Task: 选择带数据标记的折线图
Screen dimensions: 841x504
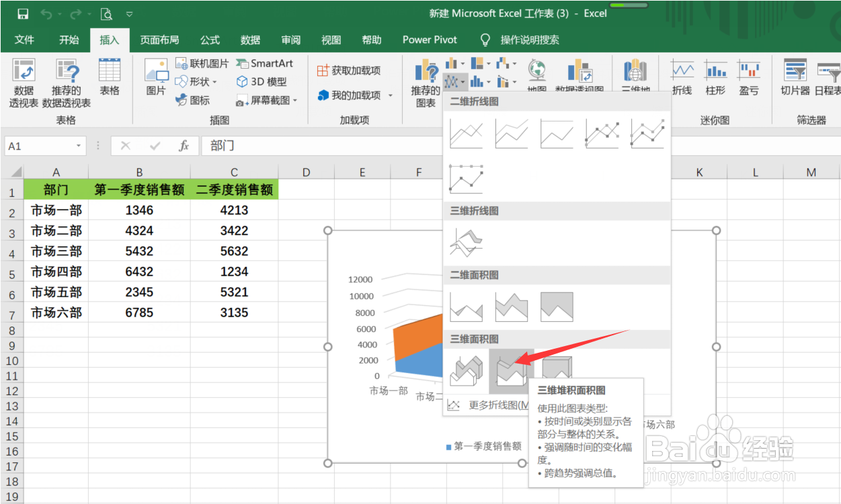Action: [602, 132]
